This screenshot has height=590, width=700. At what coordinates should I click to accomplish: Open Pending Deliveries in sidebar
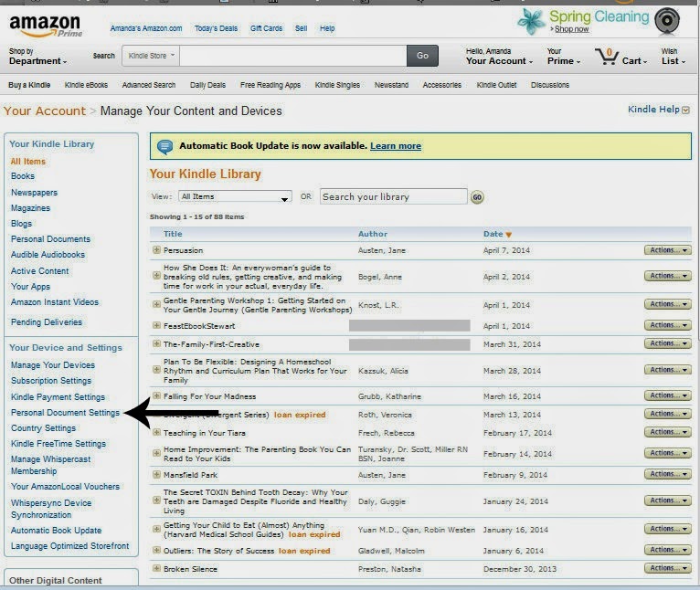point(47,322)
